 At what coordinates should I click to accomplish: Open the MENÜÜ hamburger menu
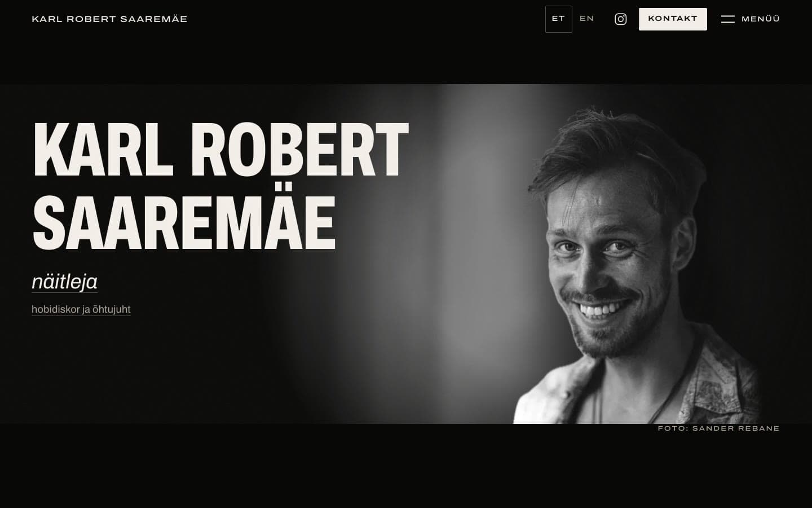[x=750, y=19]
